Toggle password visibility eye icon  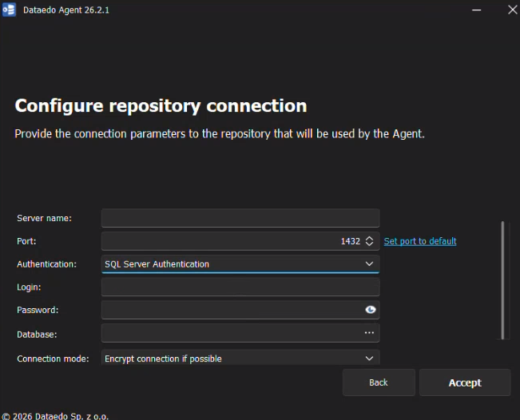(370, 310)
